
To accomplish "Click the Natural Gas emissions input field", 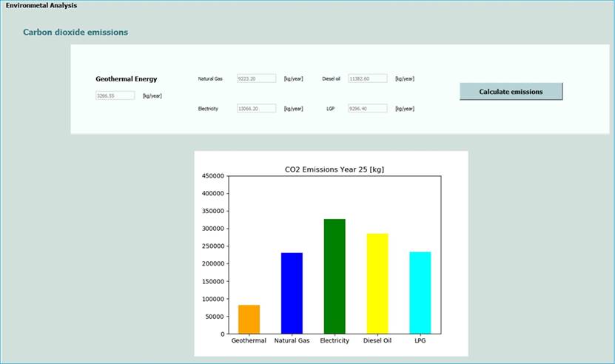I will (x=256, y=78).
